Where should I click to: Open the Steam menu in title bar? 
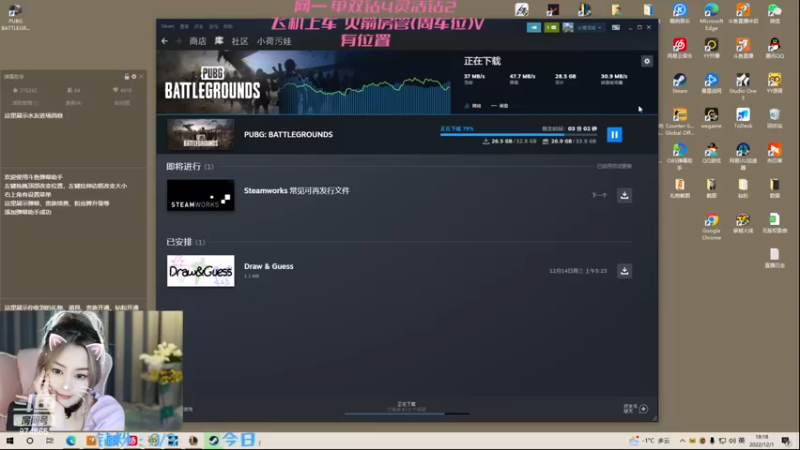(167, 26)
